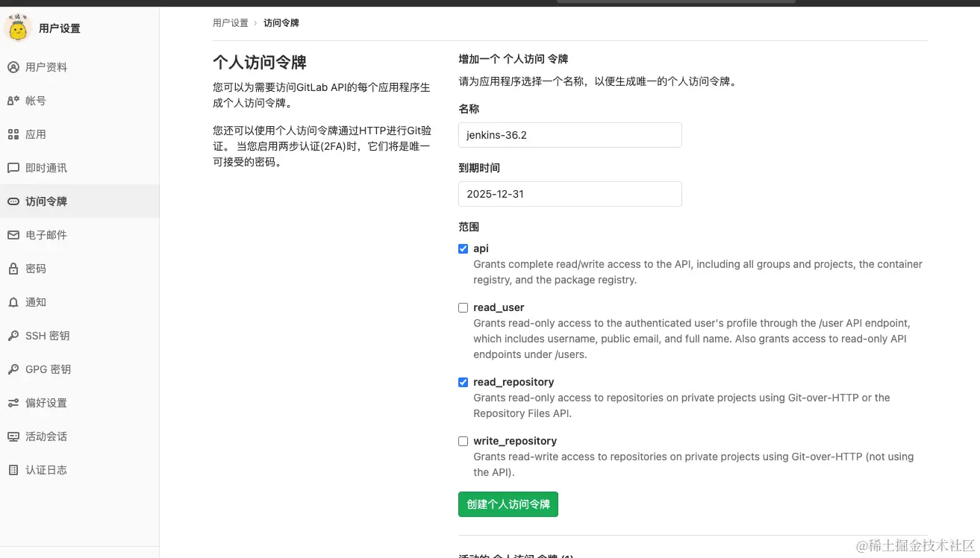The width and height of the screenshot is (980, 558).
Task: Enable the write_repository scope checkbox
Action: coord(463,441)
